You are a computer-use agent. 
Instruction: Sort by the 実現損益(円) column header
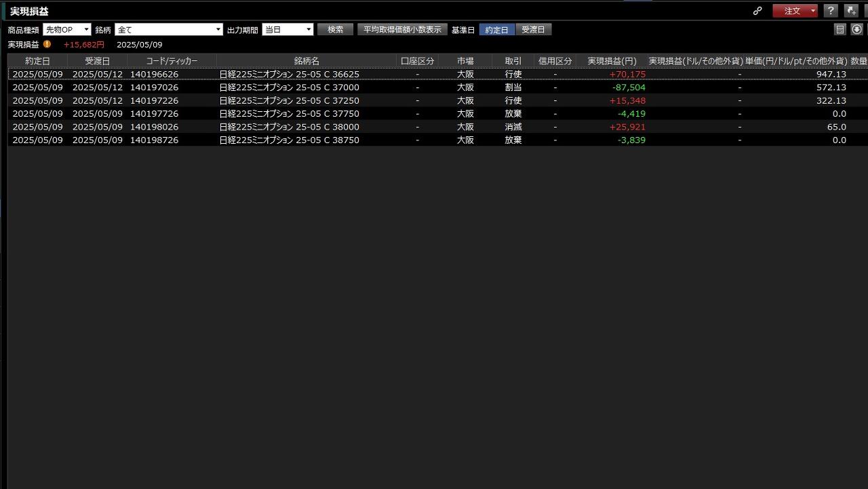pos(612,61)
